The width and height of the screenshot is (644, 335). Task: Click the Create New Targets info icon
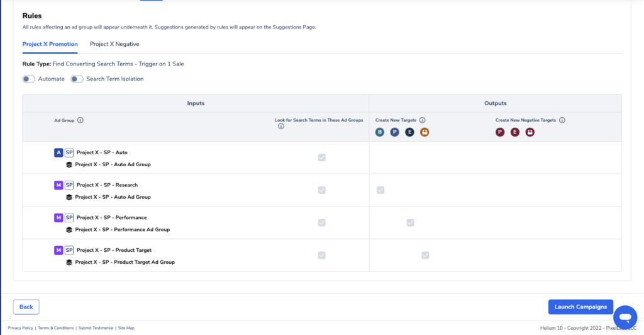pyautogui.click(x=422, y=120)
